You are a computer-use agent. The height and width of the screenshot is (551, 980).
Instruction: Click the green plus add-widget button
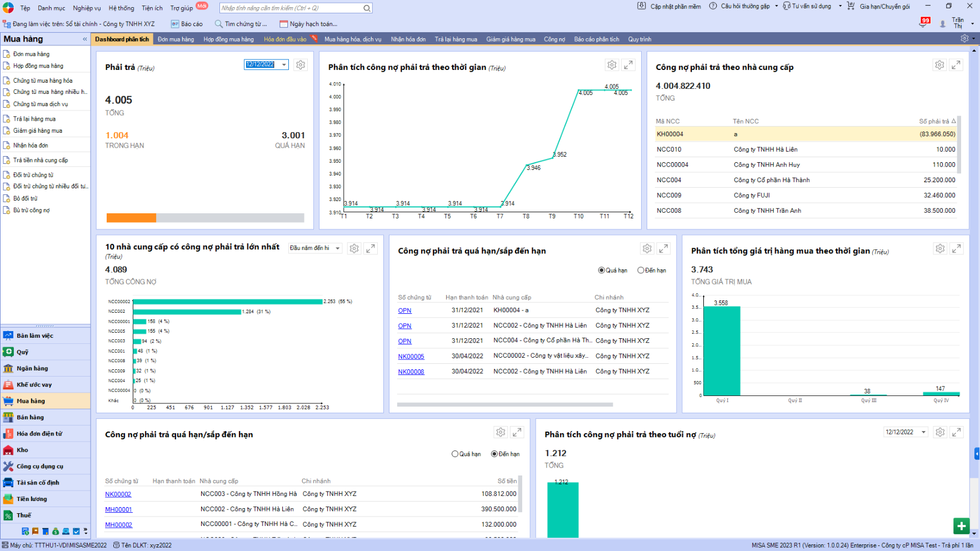(x=961, y=525)
